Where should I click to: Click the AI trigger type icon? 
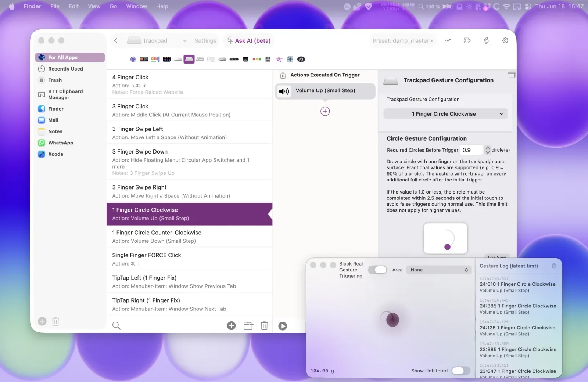pyautogui.click(x=301, y=59)
